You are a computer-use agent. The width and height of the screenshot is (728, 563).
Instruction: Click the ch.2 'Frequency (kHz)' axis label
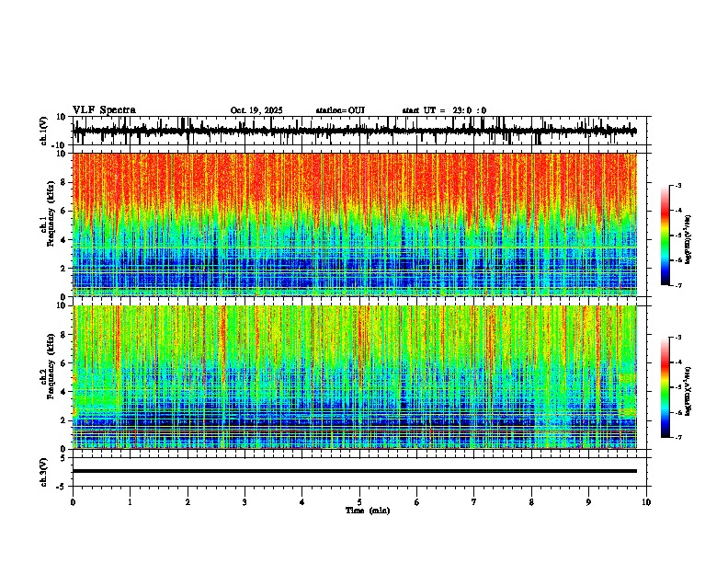pyautogui.click(x=51, y=365)
